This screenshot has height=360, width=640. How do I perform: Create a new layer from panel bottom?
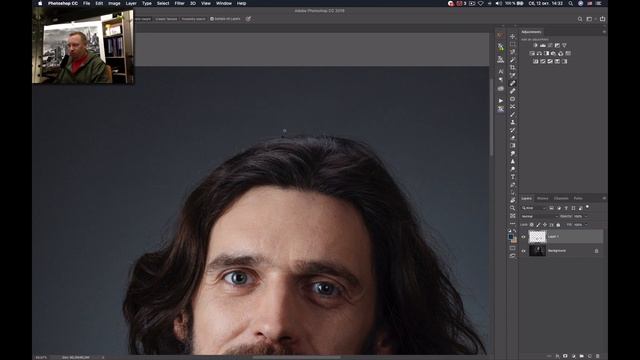(590, 356)
